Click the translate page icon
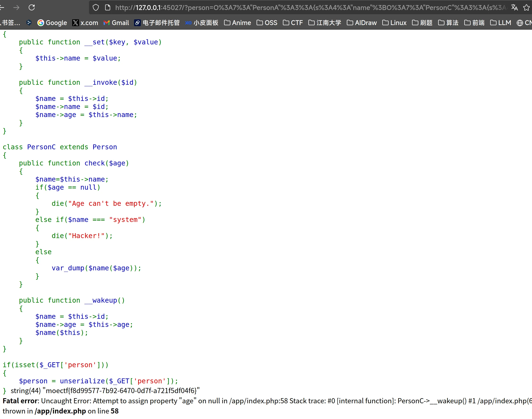The height and width of the screenshot is (419, 532). point(514,8)
